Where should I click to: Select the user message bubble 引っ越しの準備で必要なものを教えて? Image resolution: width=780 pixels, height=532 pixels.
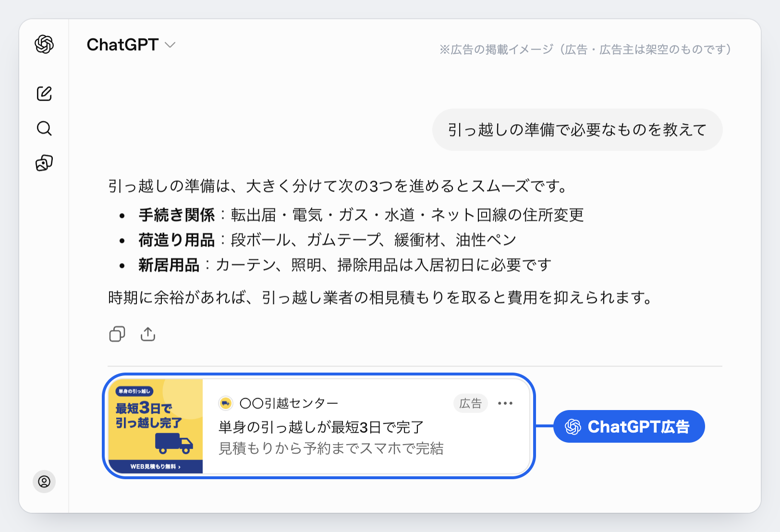tap(577, 130)
